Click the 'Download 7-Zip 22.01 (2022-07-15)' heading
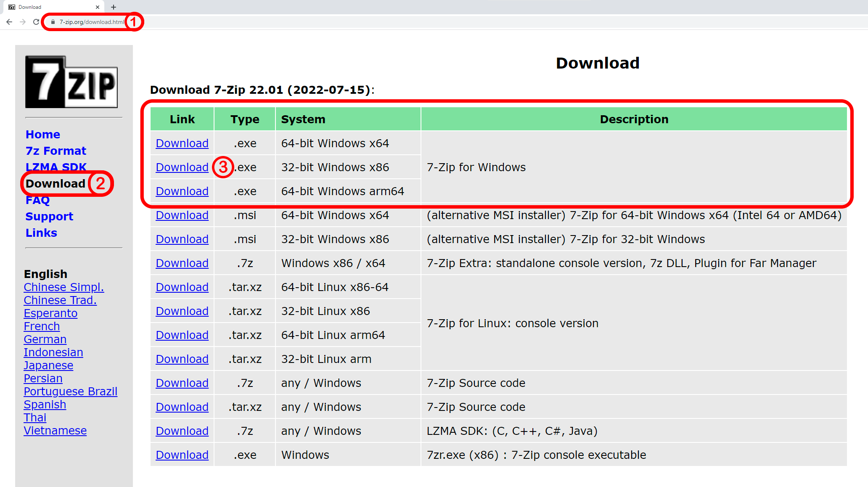The width and height of the screenshot is (868, 487). click(262, 90)
